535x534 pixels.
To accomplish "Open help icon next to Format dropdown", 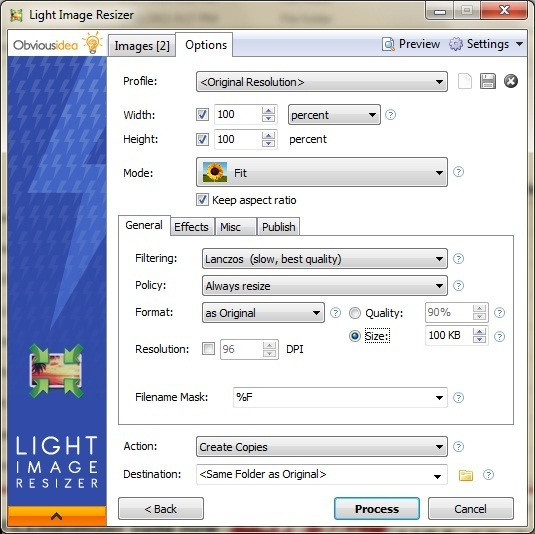I will (x=335, y=313).
